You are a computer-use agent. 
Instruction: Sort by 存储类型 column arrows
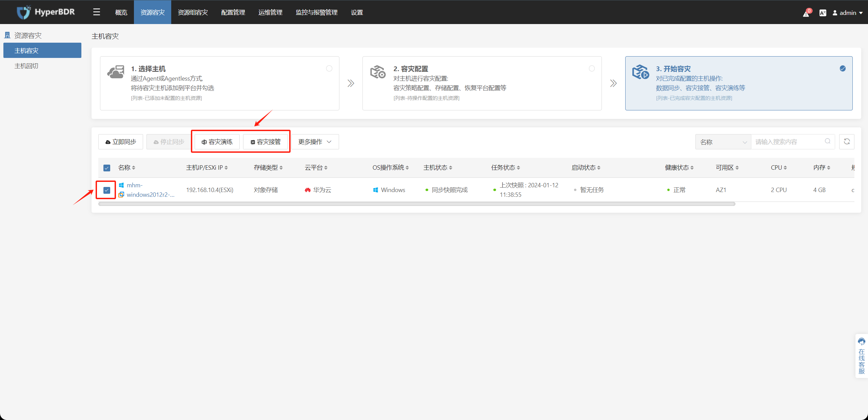[x=281, y=168]
